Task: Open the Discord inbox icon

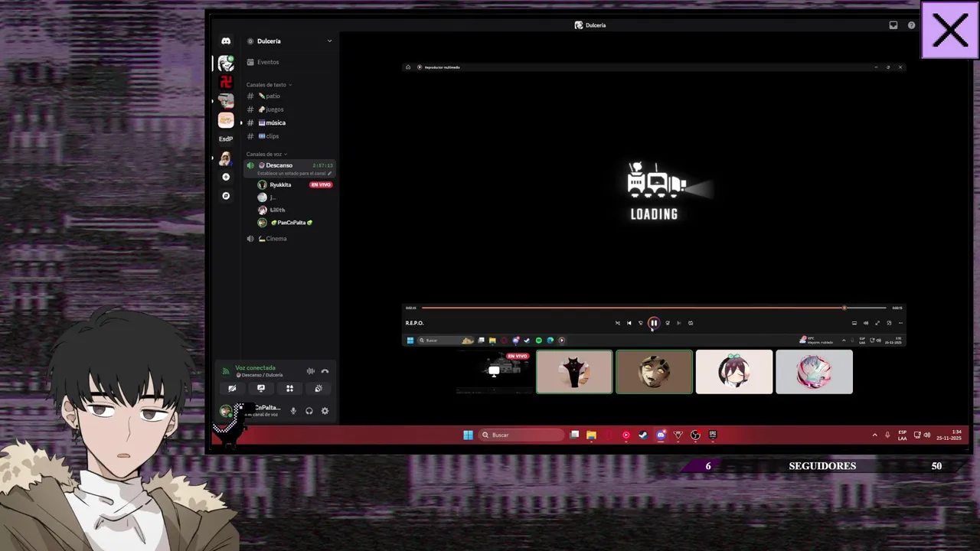Action: (x=893, y=25)
